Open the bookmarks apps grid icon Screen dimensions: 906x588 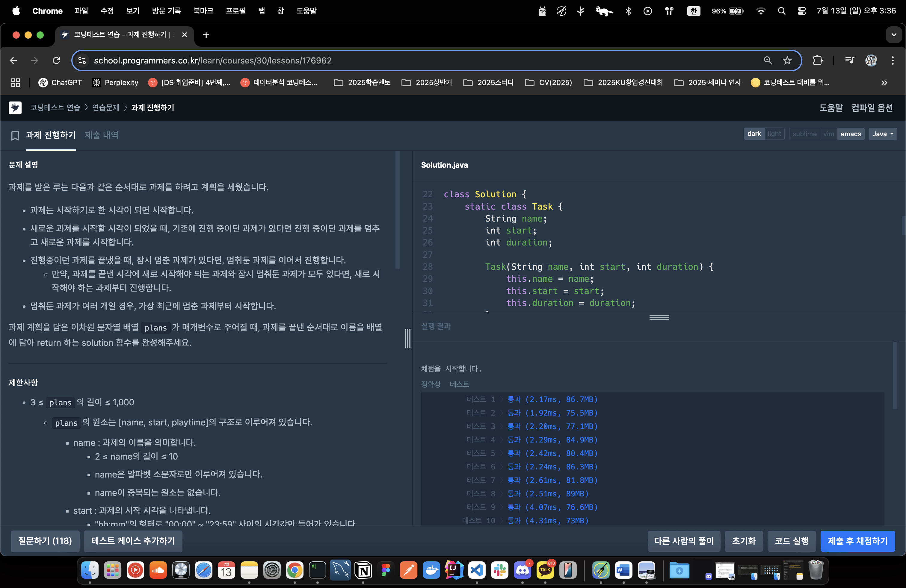pos(16,83)
